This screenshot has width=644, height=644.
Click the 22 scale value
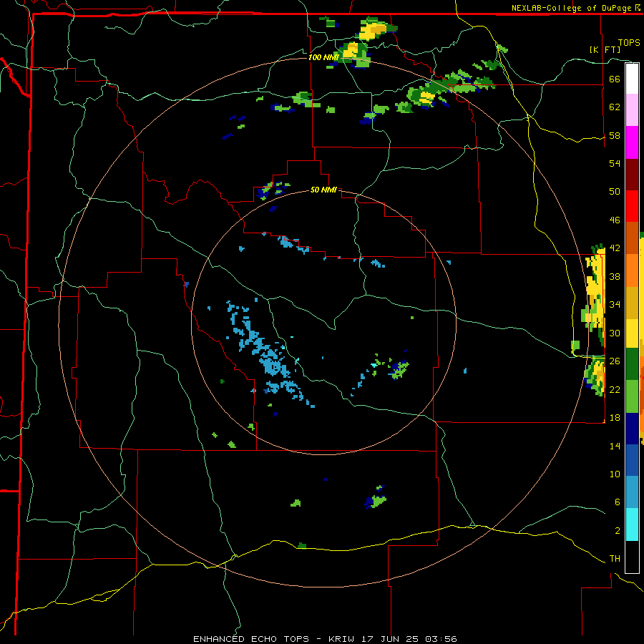pyautogui.click(x=615, y=390)
